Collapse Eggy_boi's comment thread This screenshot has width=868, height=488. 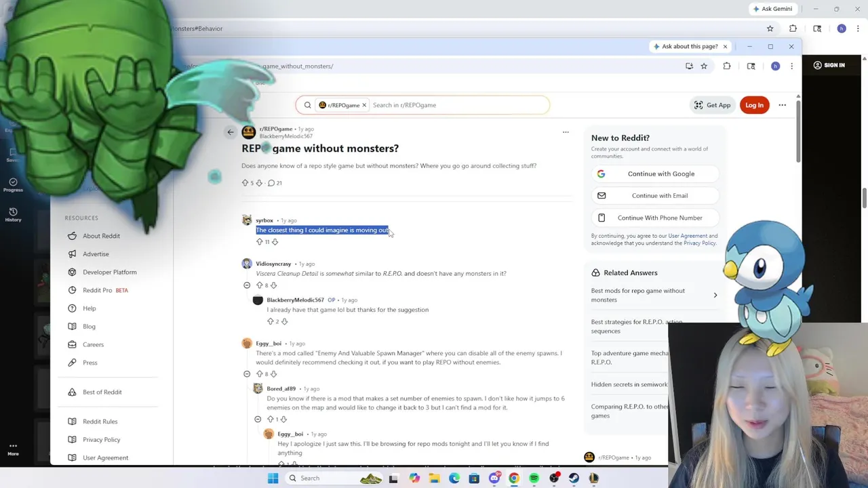[247, 374]
